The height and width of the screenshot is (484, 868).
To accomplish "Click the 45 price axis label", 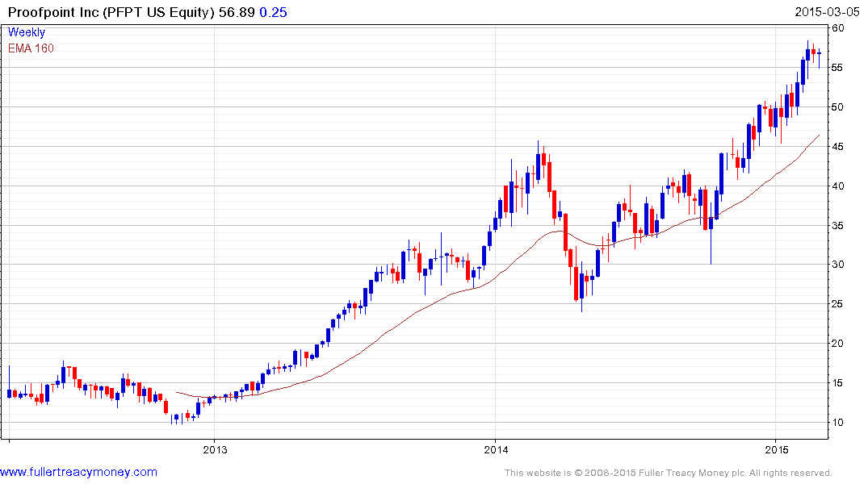I will tap(838, 147).
